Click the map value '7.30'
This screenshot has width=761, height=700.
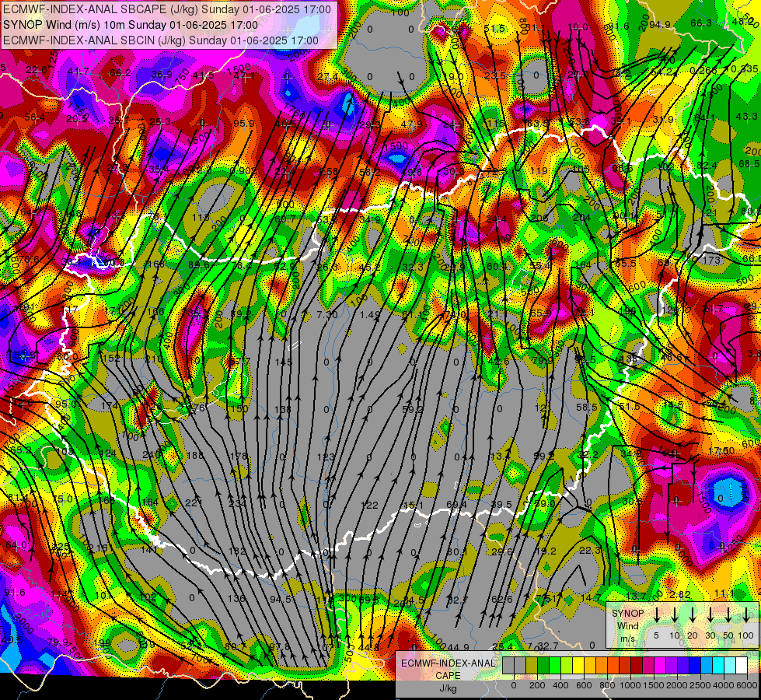326,315
